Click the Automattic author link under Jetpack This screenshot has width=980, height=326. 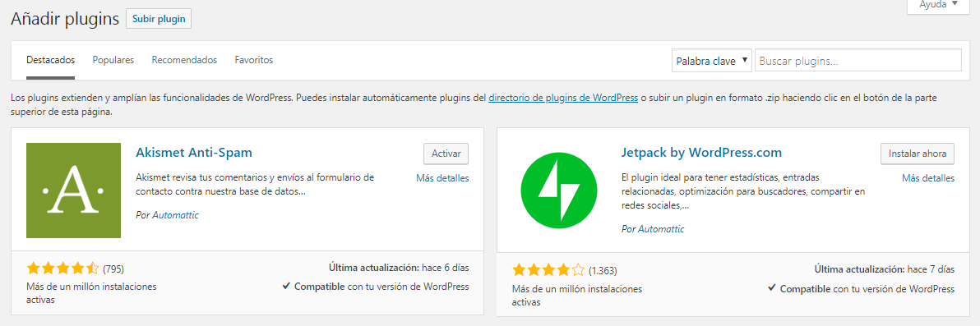[661, 229]
